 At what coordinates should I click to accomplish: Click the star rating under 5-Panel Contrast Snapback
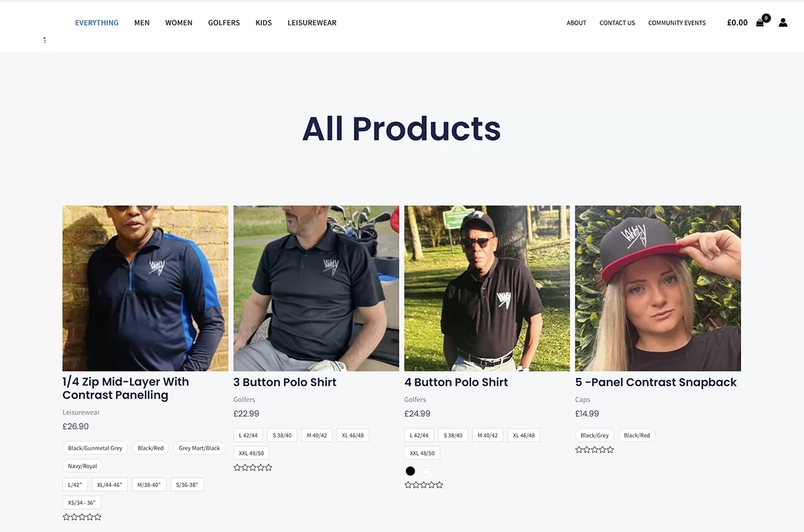pos(594,450)
